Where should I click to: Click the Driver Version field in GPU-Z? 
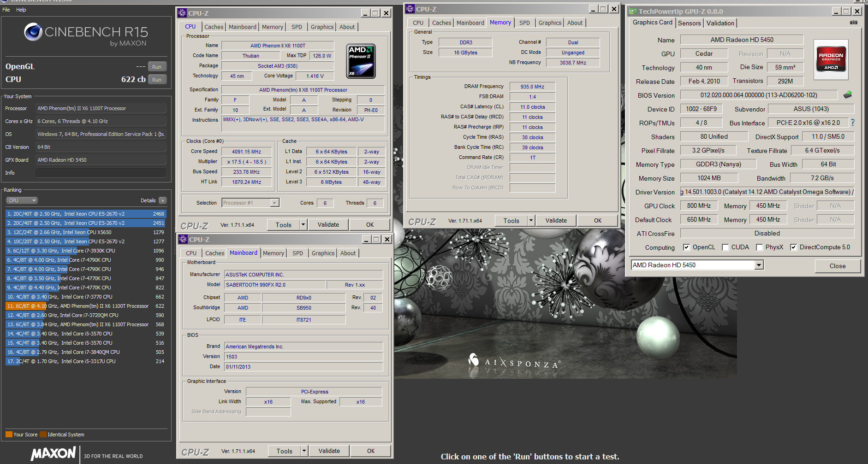coord(767,192)
